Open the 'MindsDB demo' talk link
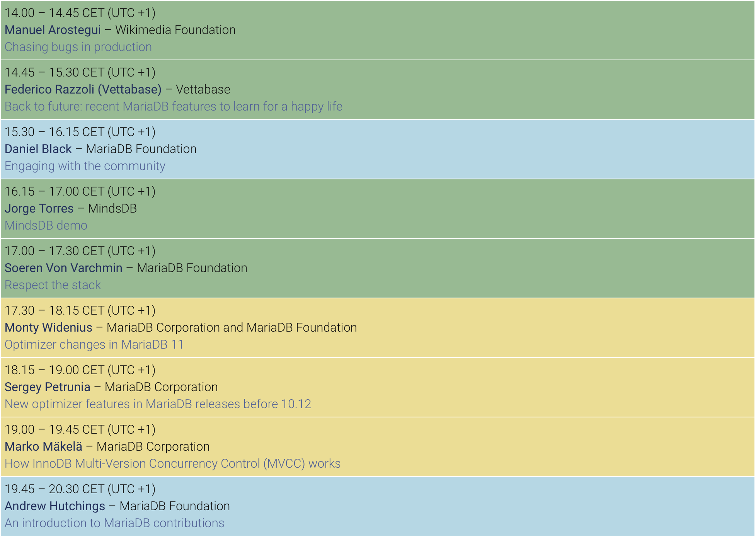Image resolution: width=756 pixels, height=538 pixels. click(x=46, y=226)
